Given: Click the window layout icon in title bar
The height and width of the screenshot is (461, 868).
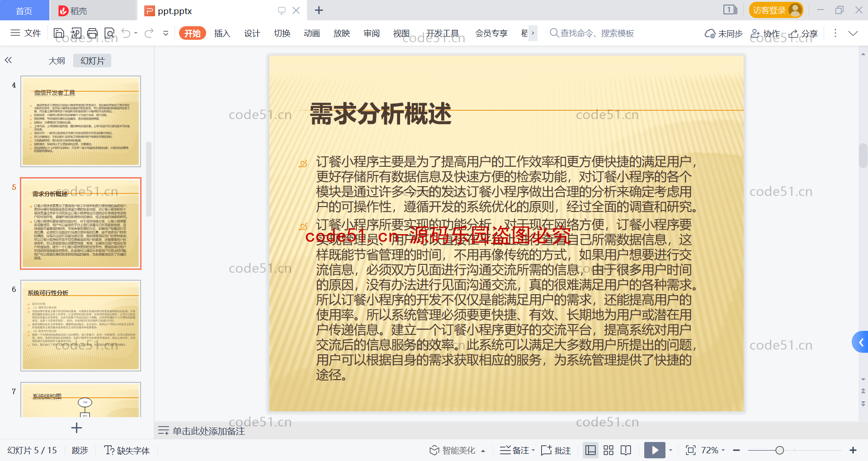Looking at the screenshot, I should [x=730, y=9].
